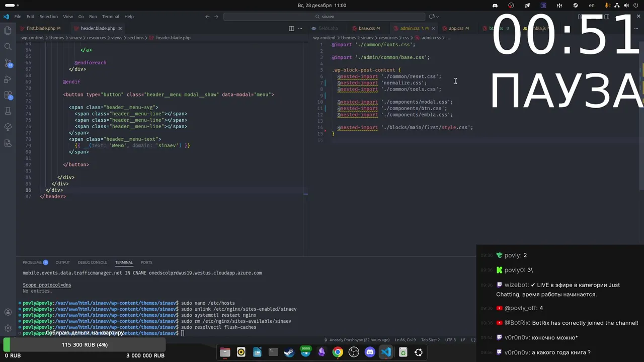Open Files manager in the dock
The image size is (644, 362).
(x=225, y=352)
